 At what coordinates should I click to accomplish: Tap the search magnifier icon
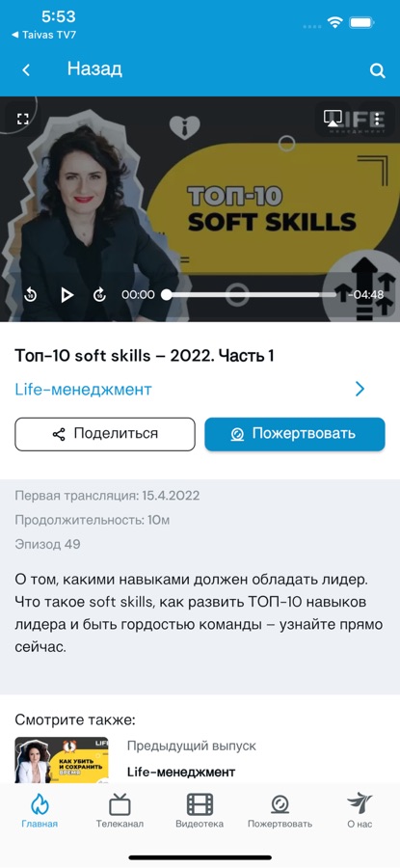click(x=377, y=70)
